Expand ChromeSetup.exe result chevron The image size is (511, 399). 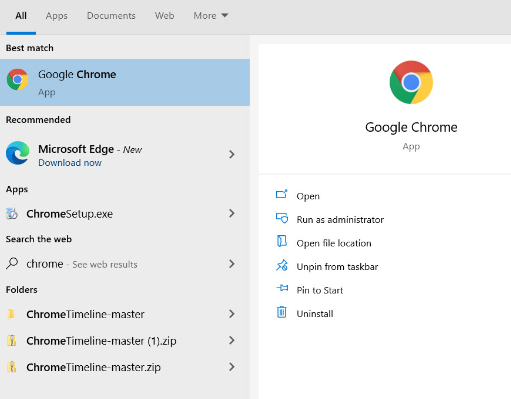click(232, 213)
